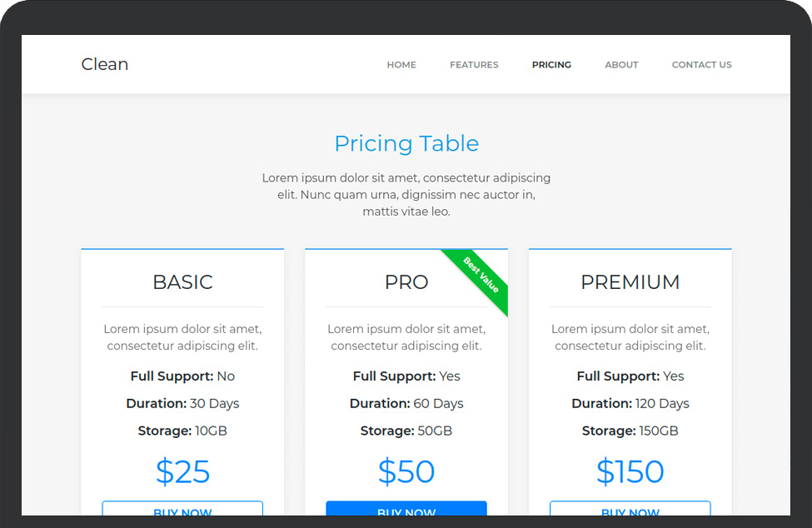Click the Full Support: No line
The height and width of the screenshot is (528, 812).
click(182, 376)
